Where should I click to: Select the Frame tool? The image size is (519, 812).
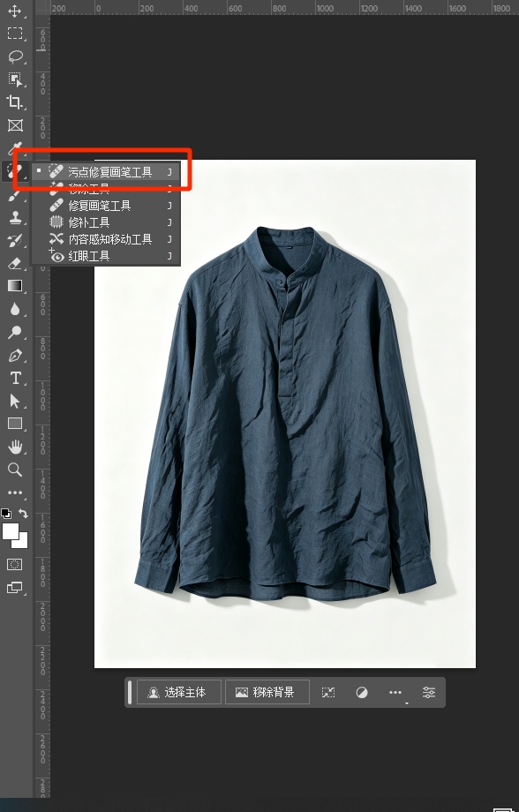(x=14, y=125)
